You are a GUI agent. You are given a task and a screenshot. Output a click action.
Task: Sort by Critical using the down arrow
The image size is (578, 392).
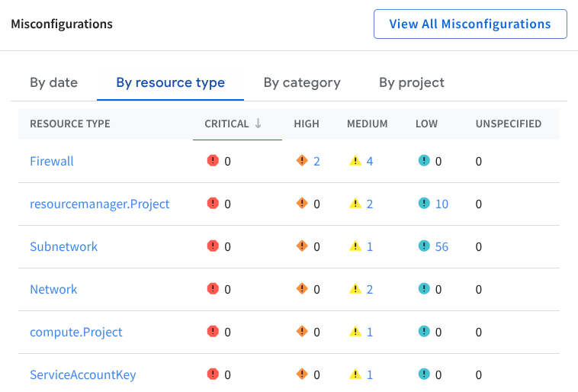(258, 124)
